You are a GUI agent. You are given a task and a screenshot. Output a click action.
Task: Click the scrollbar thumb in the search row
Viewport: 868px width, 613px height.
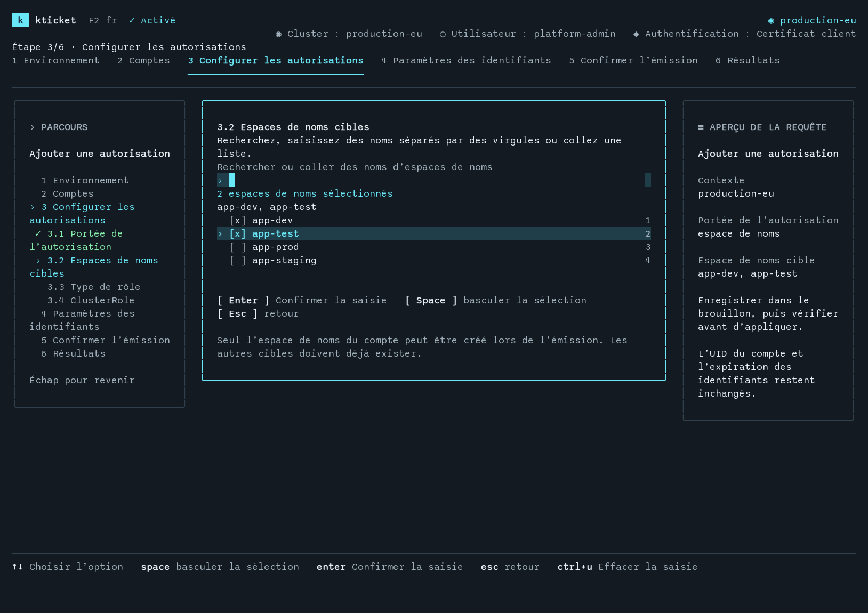point(648,180)
